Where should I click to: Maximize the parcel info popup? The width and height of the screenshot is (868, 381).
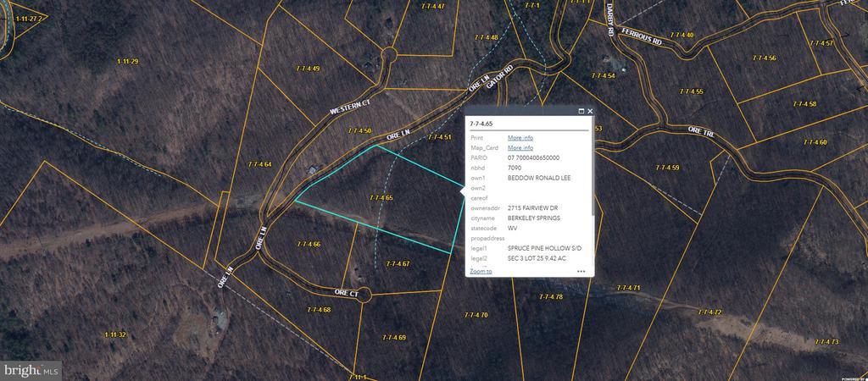point(581,111)
